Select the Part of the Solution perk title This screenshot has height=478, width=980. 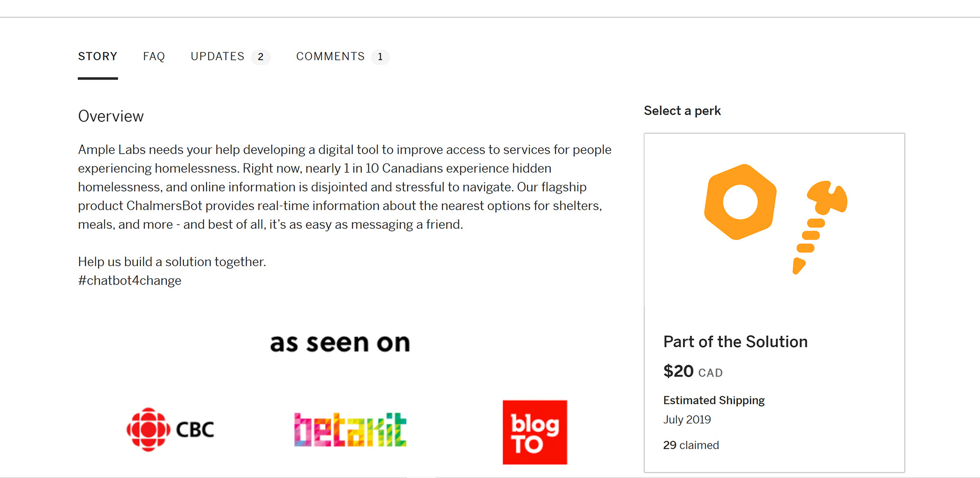pos(735,342)
